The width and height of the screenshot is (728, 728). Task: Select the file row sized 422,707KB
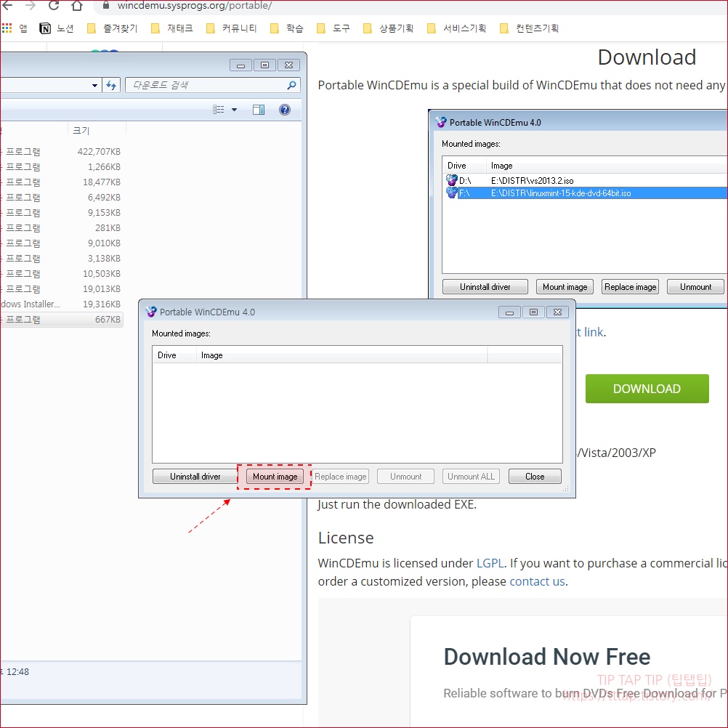click(x=61, y=152)
